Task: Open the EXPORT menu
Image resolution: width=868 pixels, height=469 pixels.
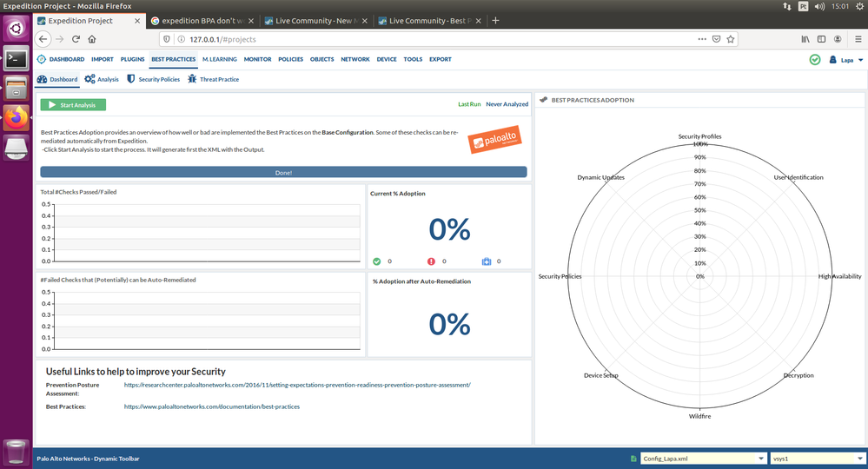Action: (x=441, y=59)
